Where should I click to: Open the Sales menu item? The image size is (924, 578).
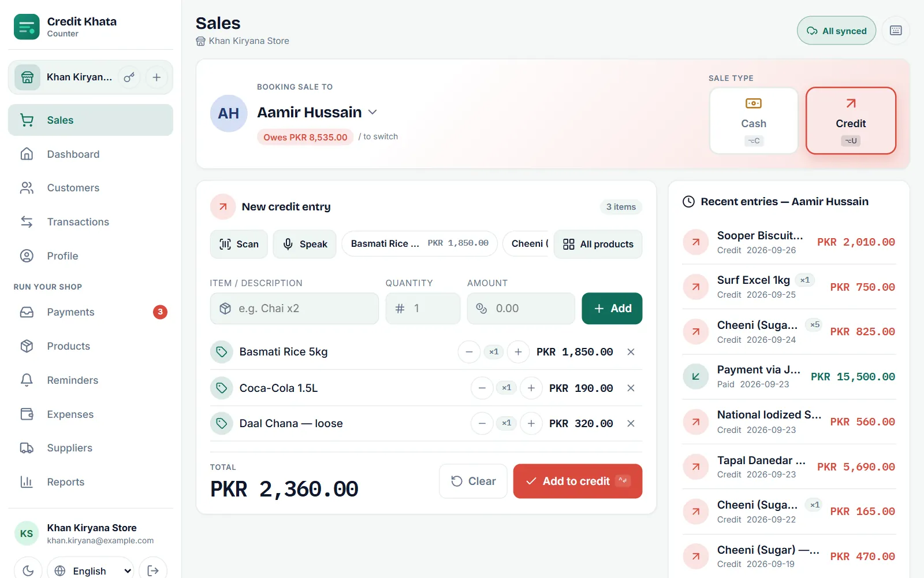click(91, 120)
